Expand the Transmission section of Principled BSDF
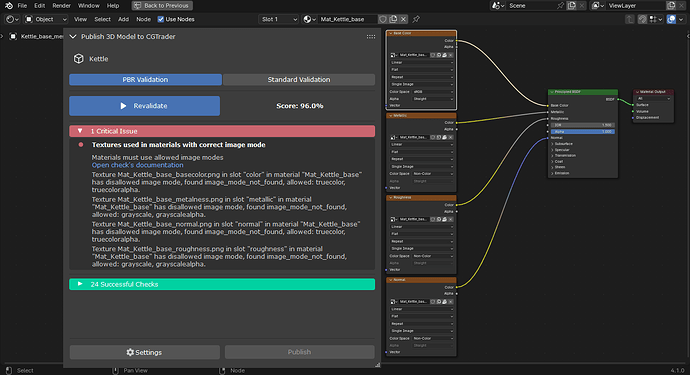Image resolution: width=690 pixels, height=375 pixels. point(552,155)
